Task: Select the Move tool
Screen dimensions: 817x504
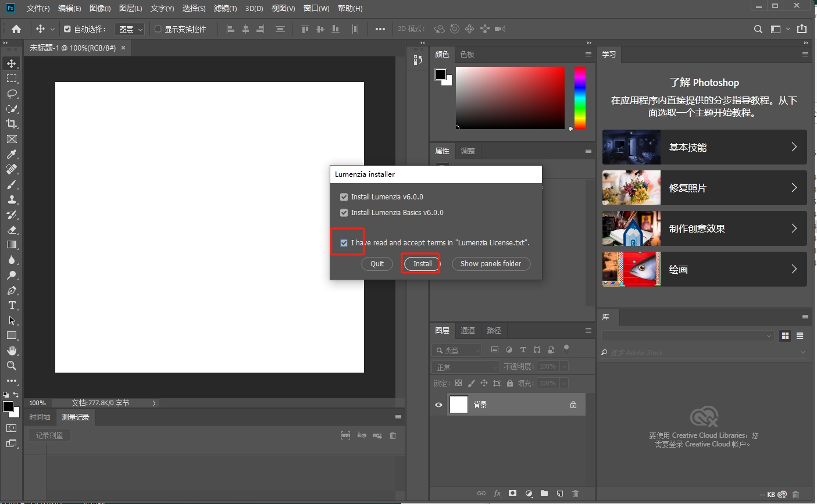Action: point(12,63)
